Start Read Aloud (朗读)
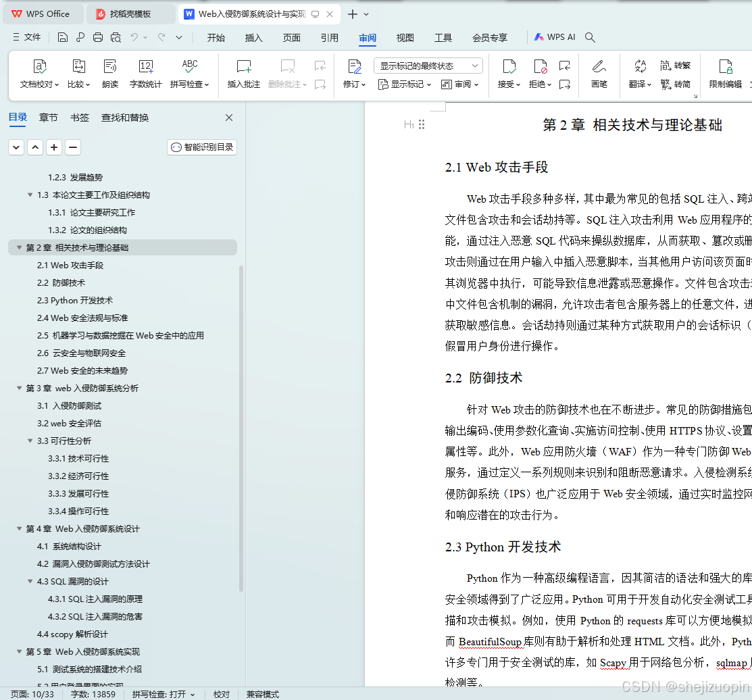The height and width of the screenshot is (700, 752). coord(110,74)
